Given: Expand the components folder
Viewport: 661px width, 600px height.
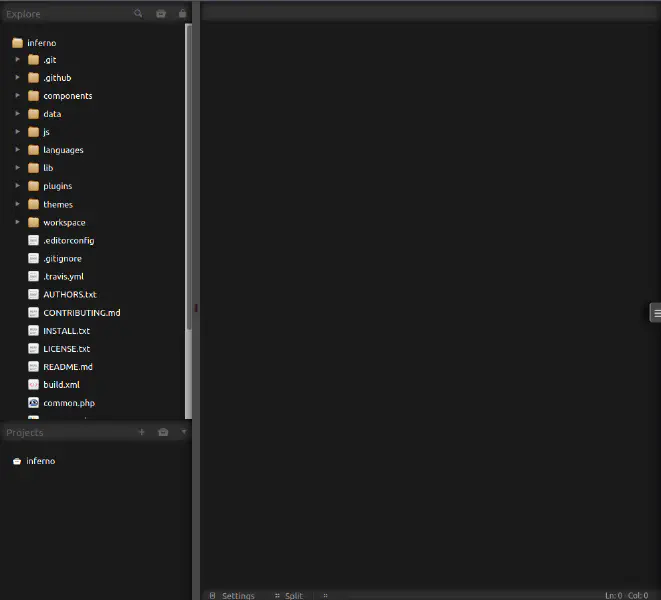Looking at the screenshot, I should click(18, 96).
